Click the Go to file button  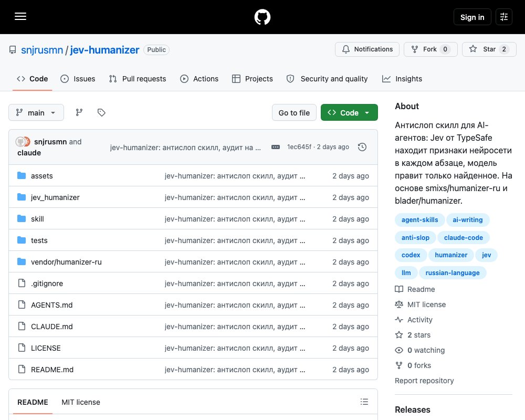(x=294, y=113)
